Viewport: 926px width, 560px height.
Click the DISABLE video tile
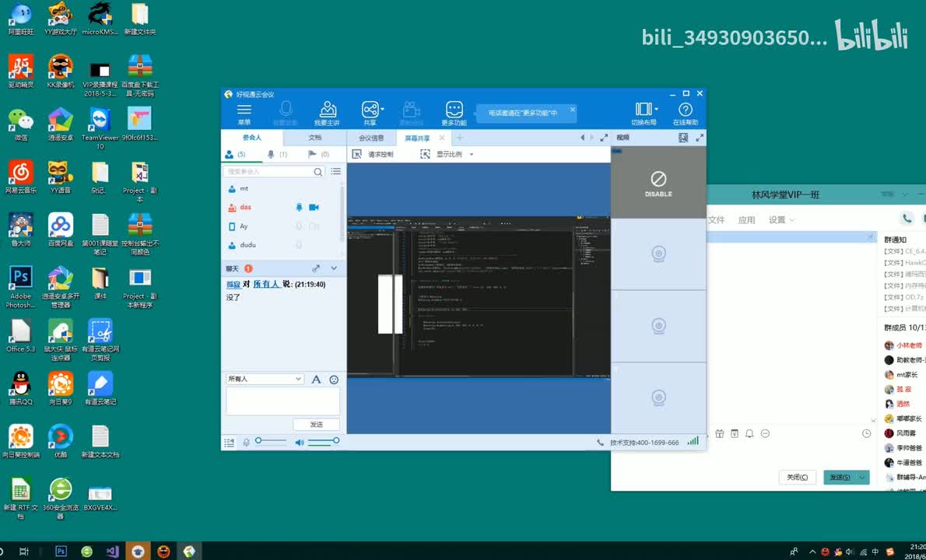658,182
